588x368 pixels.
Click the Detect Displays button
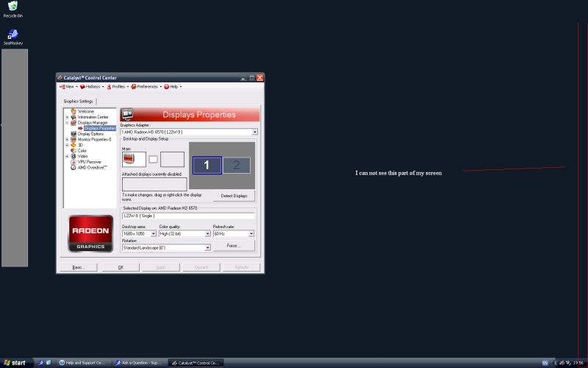click(234, 196)
